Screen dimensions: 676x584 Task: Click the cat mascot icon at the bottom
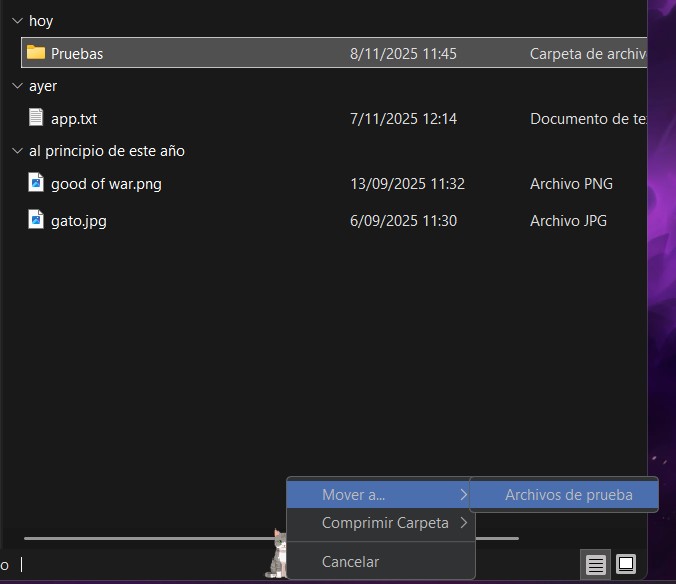[277, 555]
